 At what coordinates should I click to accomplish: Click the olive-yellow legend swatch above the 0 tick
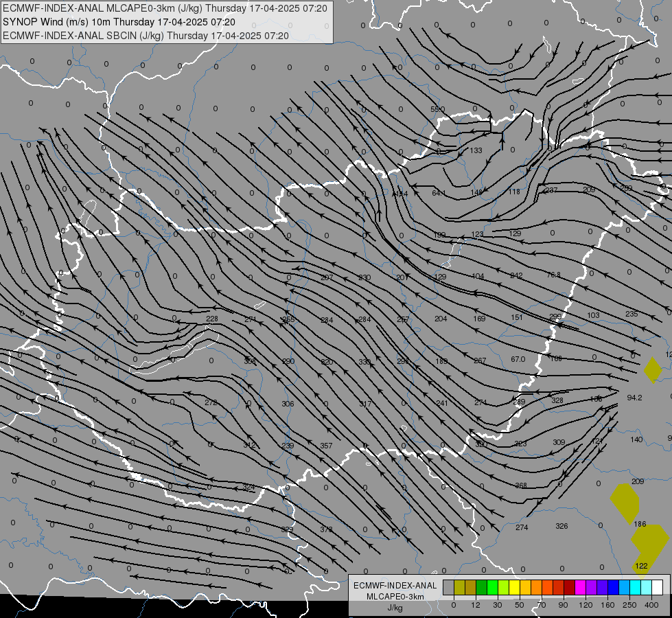tap(459, 587)
